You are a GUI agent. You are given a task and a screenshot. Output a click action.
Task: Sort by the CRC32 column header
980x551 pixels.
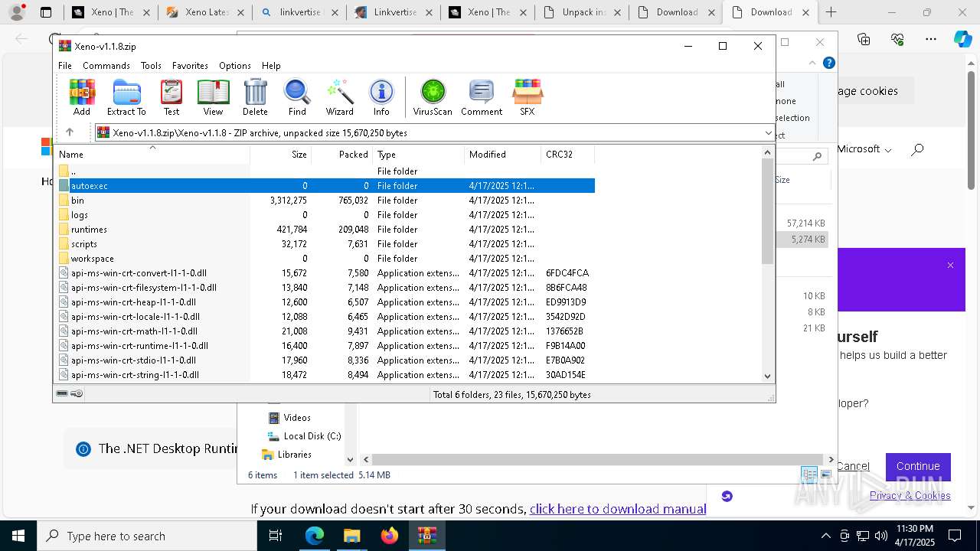[x=567, y=154]
